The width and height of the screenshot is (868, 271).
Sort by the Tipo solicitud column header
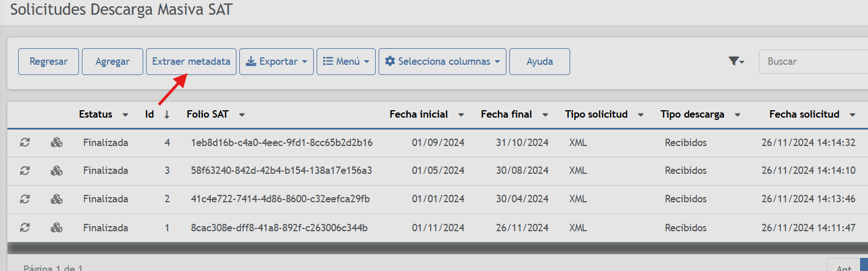point(596,114)
